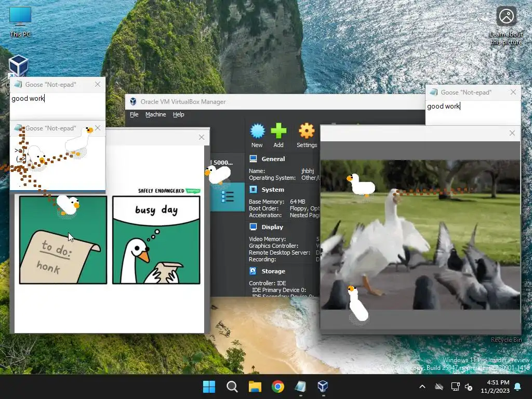Click the Goose Notepad taskbar icon
Image resolution: width=532 pixels, height=399 pixels.
tap(301, 387)
